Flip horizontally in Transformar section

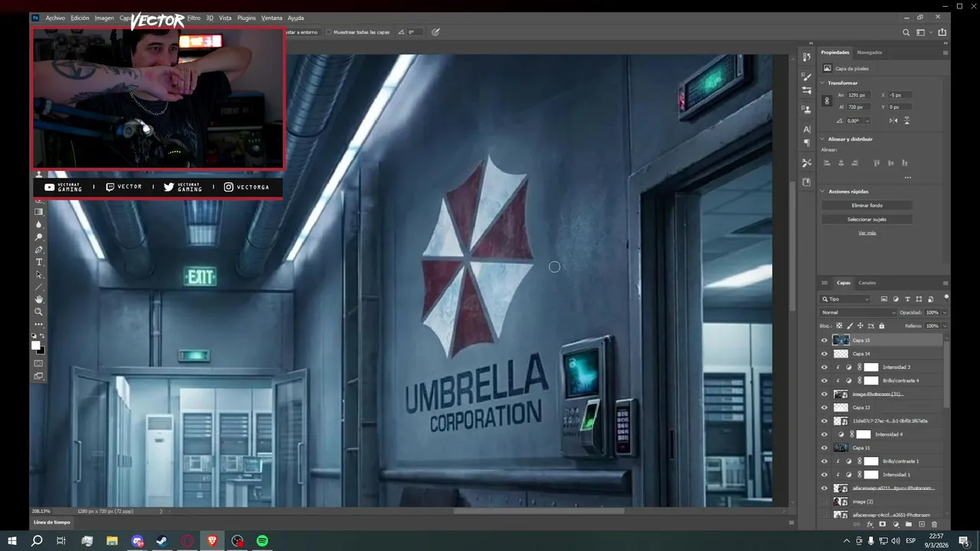coord(893,121)
